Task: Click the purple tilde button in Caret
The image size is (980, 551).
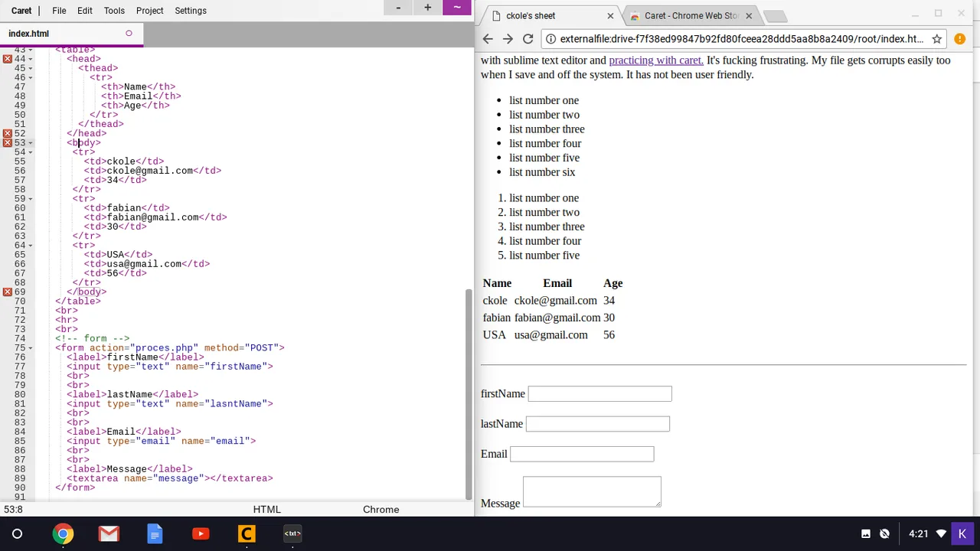Action: coord(457,8)
